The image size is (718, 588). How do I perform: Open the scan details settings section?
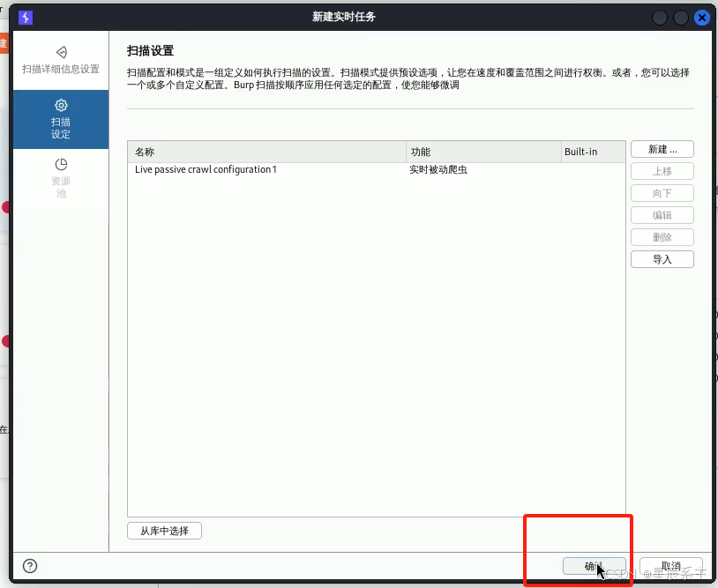pyautogui.click(x=61, y=60)
